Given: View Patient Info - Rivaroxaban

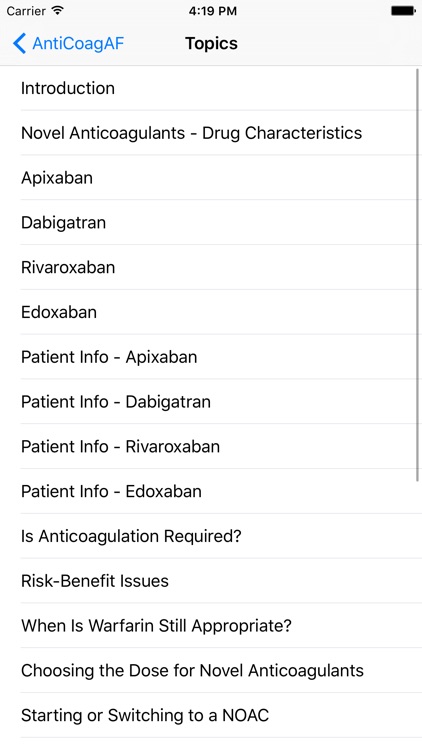Looking at the screenshot, I should (211, 447).
